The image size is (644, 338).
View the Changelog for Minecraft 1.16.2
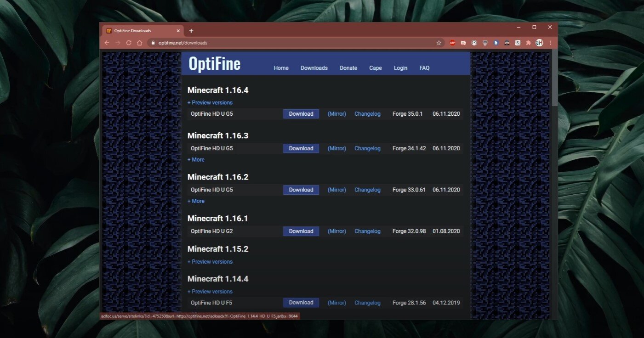click(367, 190)
